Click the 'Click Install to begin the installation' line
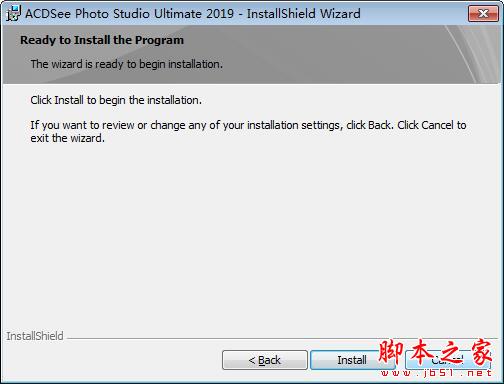504x384 pixels. click(x=116, y=100)
